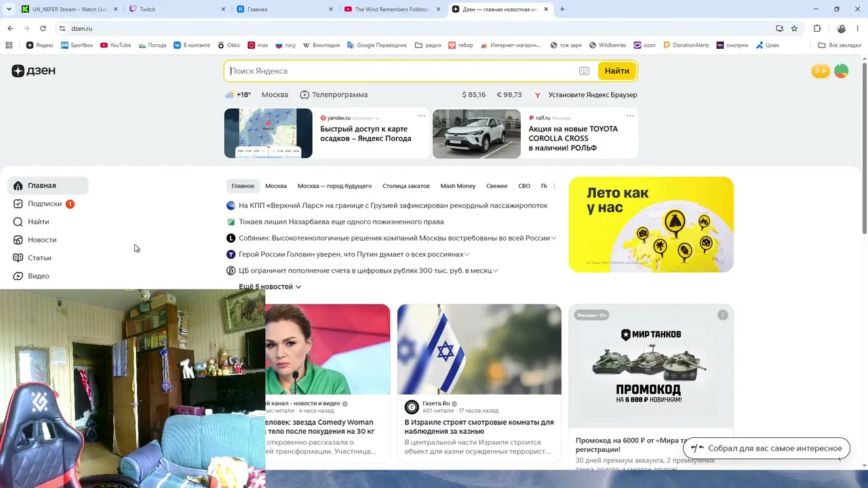Viewport: 868px width, 488px height.
Task: Expand the Герой России Головин news chevron
Action: pos(467,255)
